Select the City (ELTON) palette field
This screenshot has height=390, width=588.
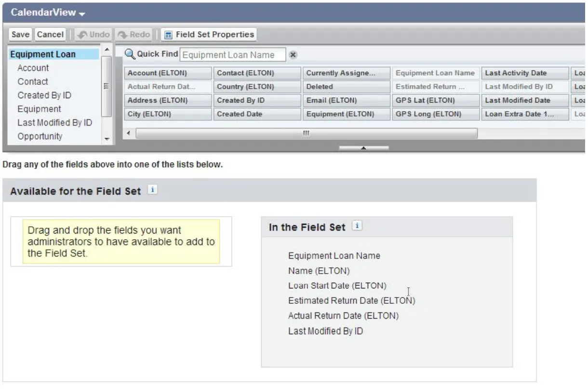(x=168, y=114)
